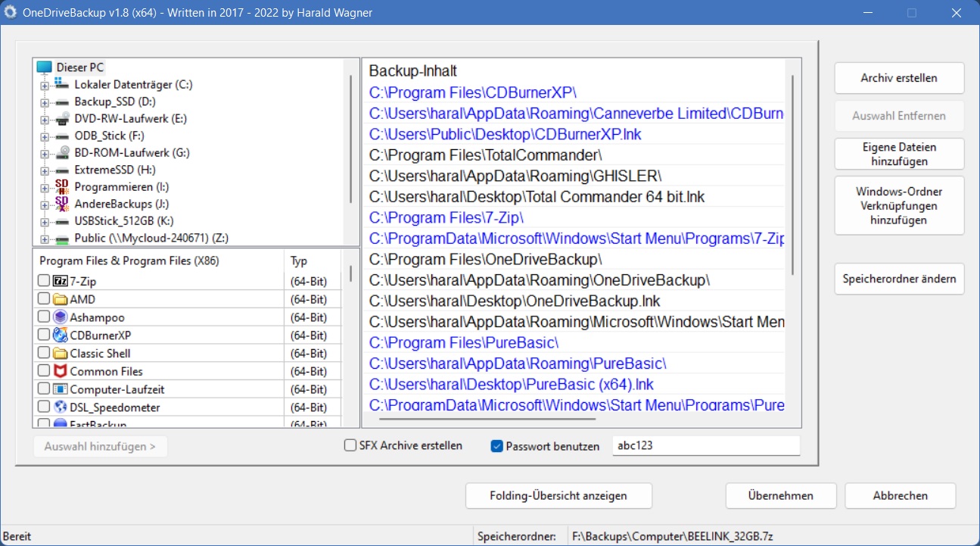Click Program Files & Program Files (X86) header
The height and width of the screenshot is (546, 980).
[159, 261]
